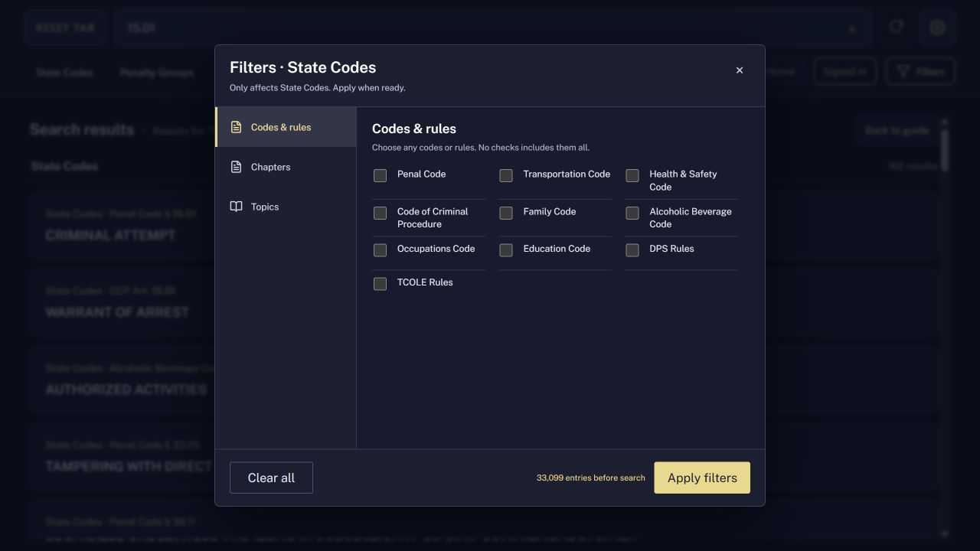Clear the background search field with its X icon
The height and width of the screenshot is (551, 980).
(x=851, y=29)
